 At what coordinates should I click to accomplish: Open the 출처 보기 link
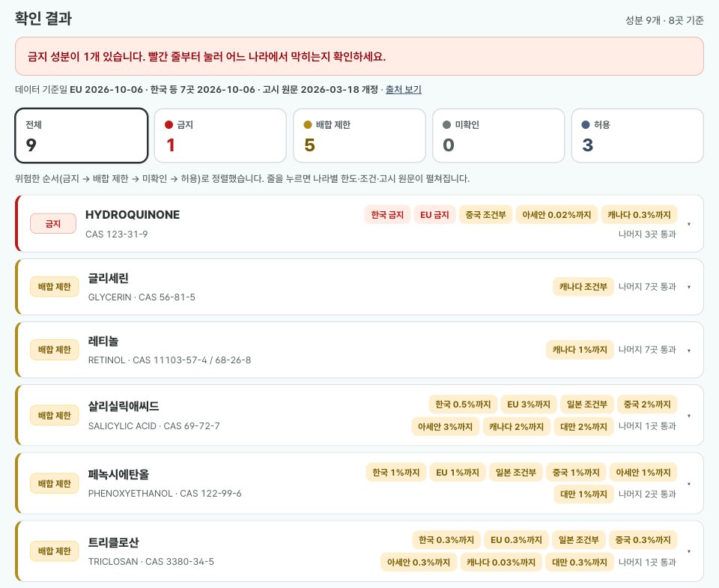[x=403, y=89]
